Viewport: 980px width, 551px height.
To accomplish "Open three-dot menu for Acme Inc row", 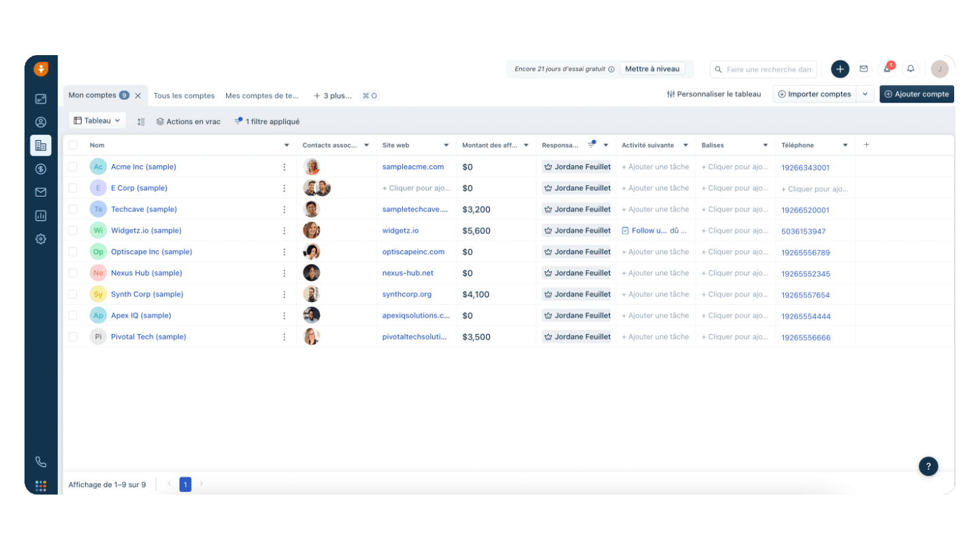I will (284, 167).
